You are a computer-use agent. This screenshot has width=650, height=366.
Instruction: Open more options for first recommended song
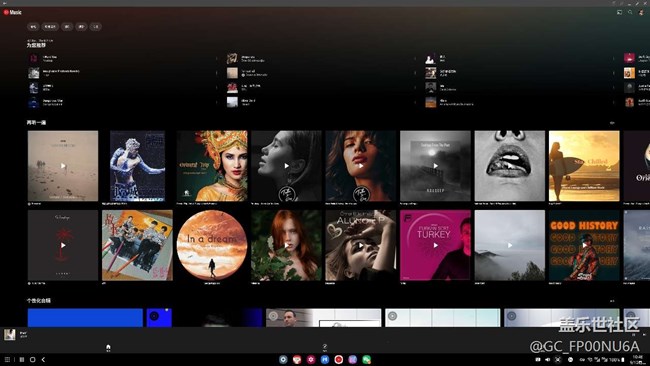point(216,58)
